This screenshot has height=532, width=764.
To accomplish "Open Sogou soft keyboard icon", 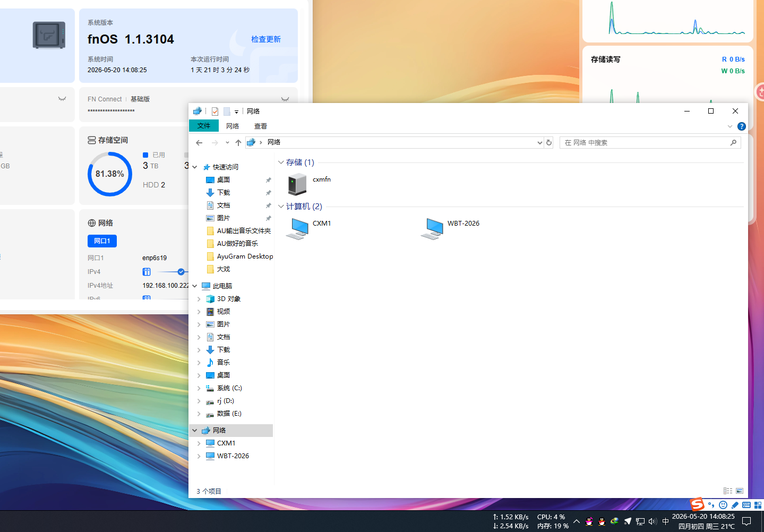I will pos(746,505).
